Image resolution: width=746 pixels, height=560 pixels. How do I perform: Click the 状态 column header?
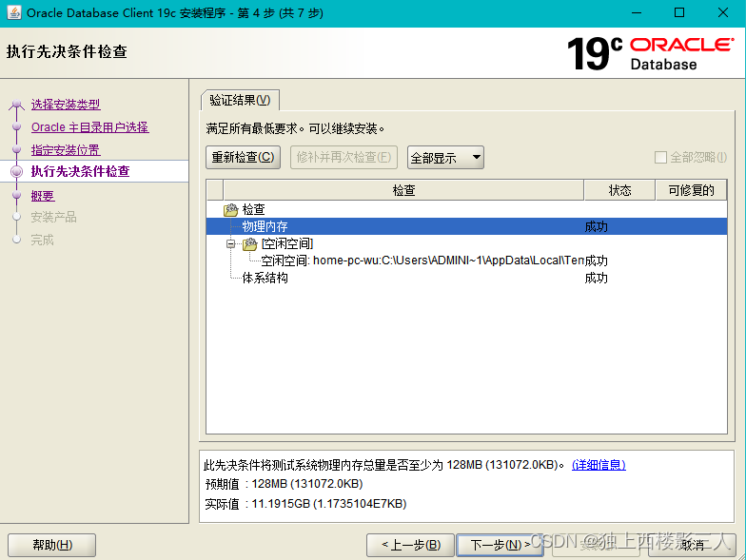(620, 190)
